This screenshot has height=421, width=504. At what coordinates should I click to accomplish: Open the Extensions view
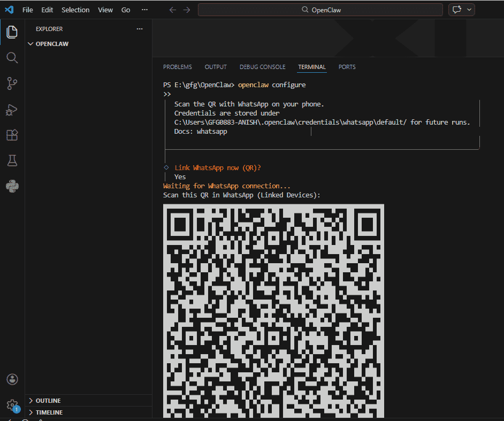12,135
